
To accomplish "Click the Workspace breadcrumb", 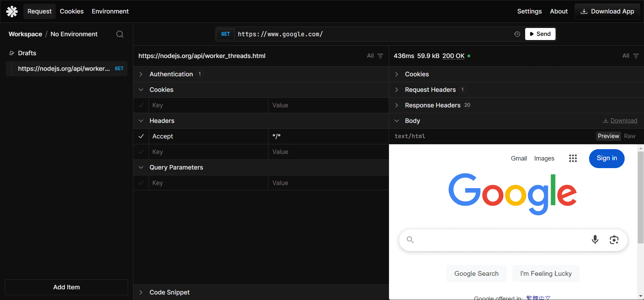I will (25, 34).
